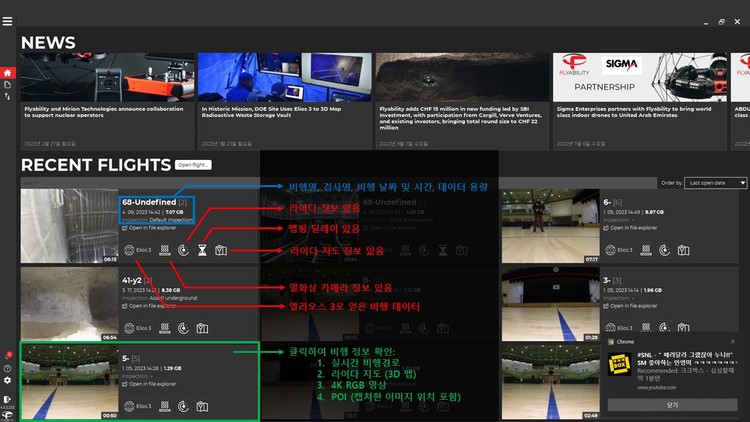Image resolution: width=750 pixels, height=422 pixels.
Task: Open the settings gear in sidebar
Action: 7,380
